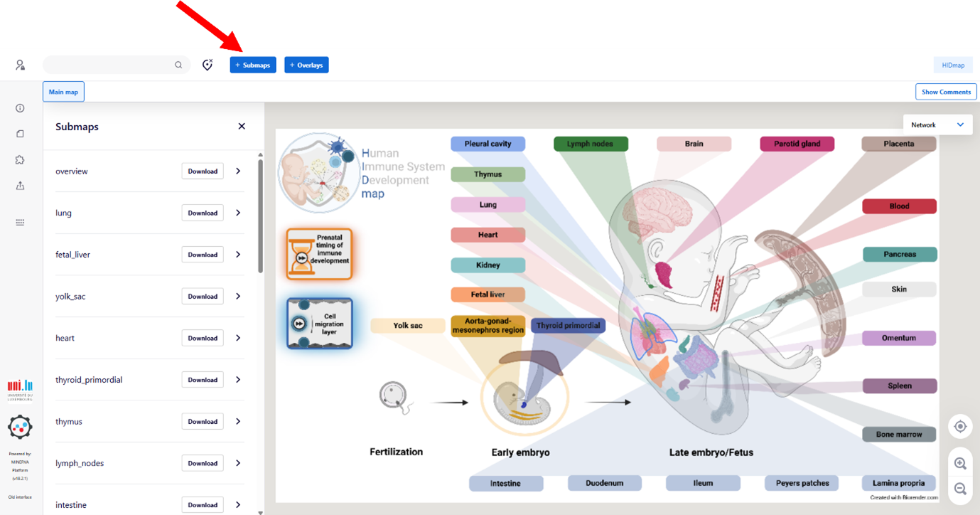Click the Submaps toolbar button
This screenshot has width=980, height=515.
click(x=253, y=65)
